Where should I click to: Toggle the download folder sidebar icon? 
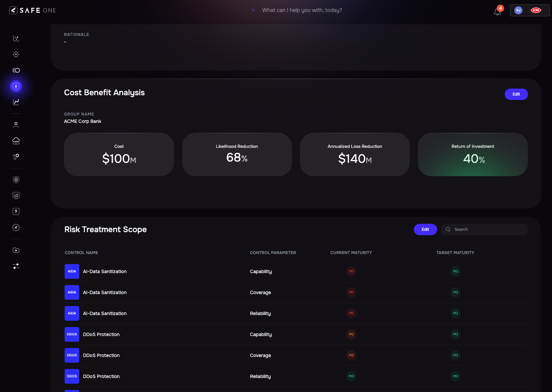coord(16,250)
